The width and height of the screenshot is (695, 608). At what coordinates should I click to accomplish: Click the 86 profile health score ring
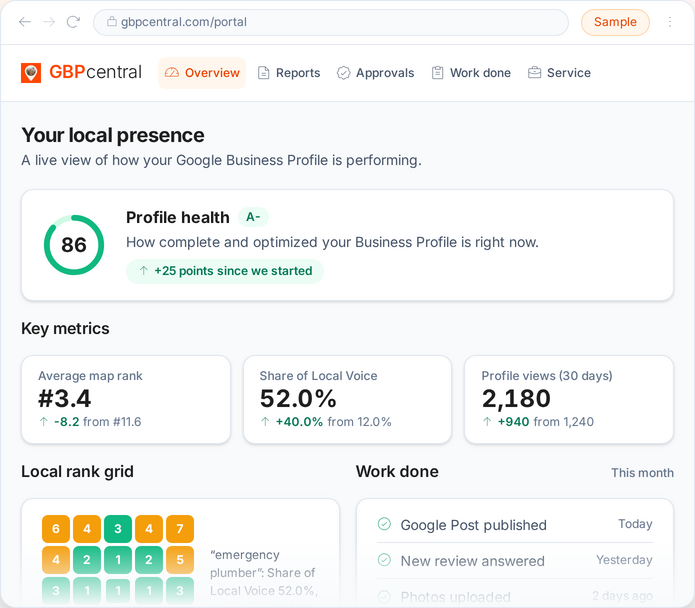tap(74, 245)
